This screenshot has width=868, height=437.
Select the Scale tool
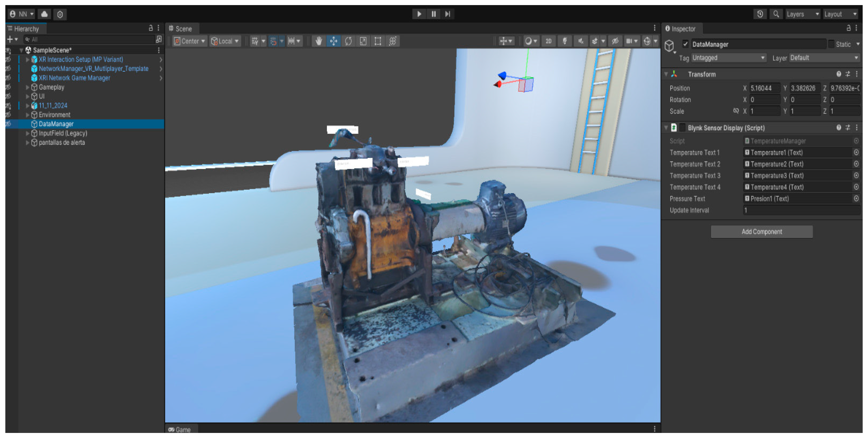363,41
